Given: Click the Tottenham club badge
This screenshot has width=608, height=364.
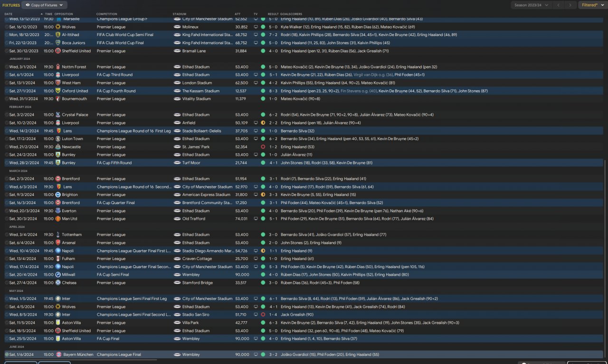Looking at the screenshot, I should 58,234.
